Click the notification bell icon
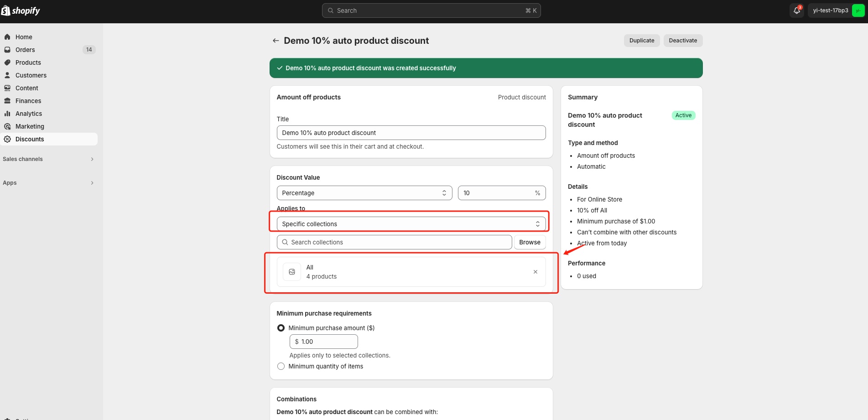 coord(796,10)
